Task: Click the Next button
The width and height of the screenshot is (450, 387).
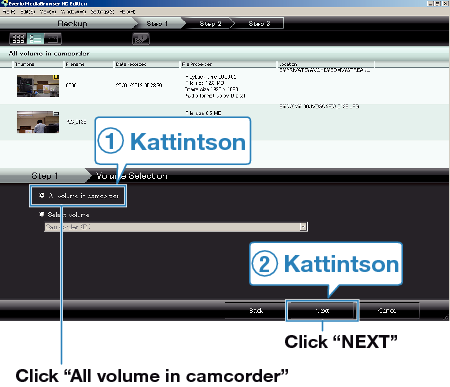Action: 322,310
